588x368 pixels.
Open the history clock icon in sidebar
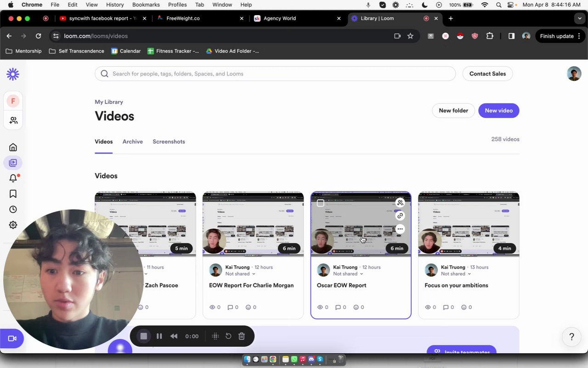point(13,209)
